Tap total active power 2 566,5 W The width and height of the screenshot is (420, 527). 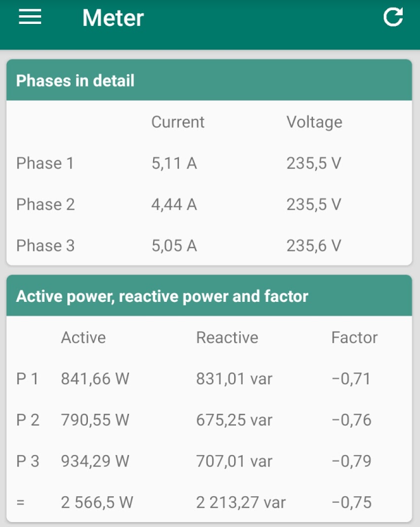[97, 502]
